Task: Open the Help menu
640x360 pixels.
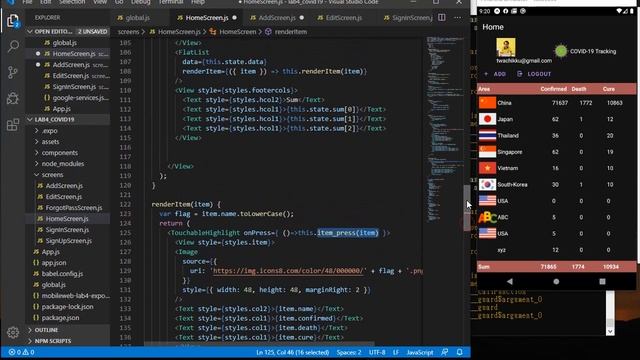Action: pos(198,2)
